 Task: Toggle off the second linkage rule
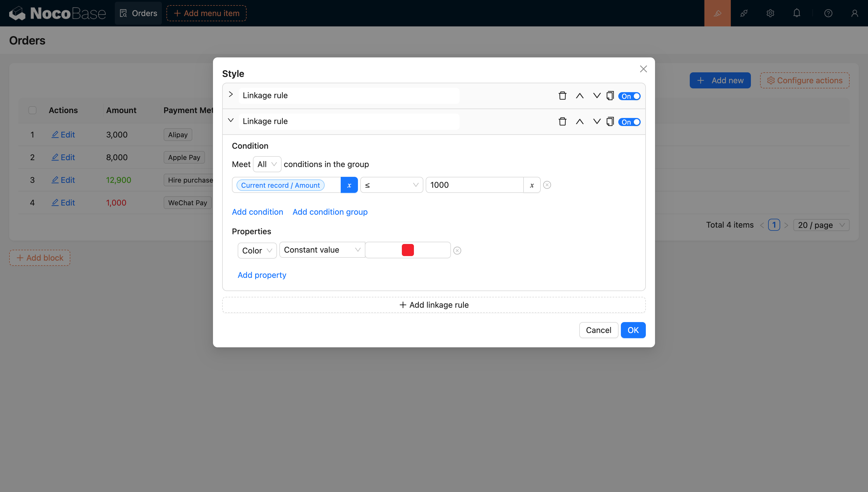tap(629, 122)
